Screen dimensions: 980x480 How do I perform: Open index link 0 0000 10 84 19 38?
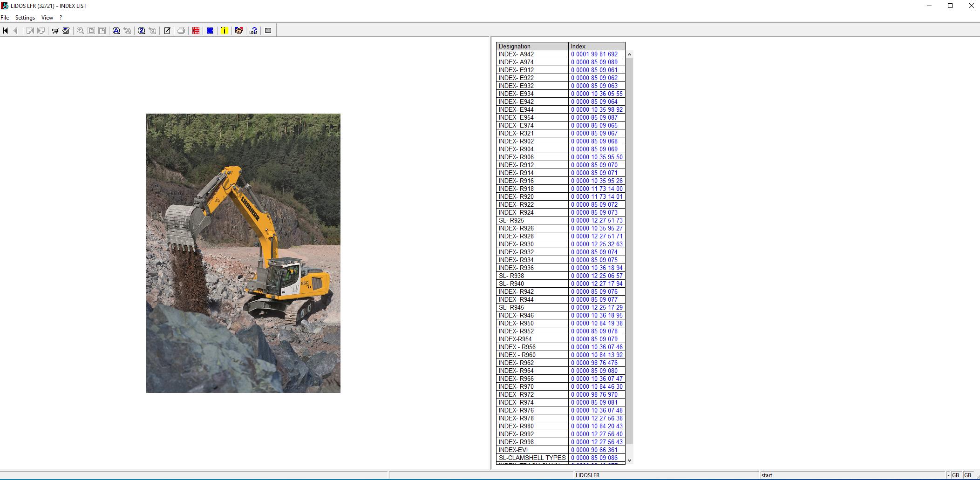coord(597,323)
